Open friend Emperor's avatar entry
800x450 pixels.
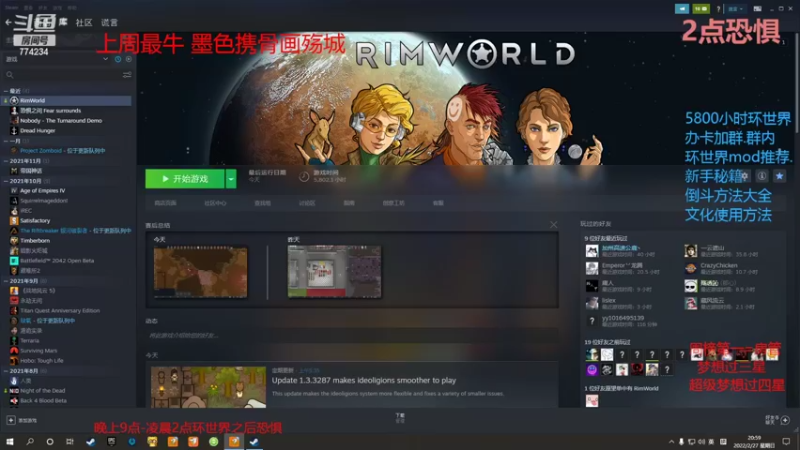592,268
